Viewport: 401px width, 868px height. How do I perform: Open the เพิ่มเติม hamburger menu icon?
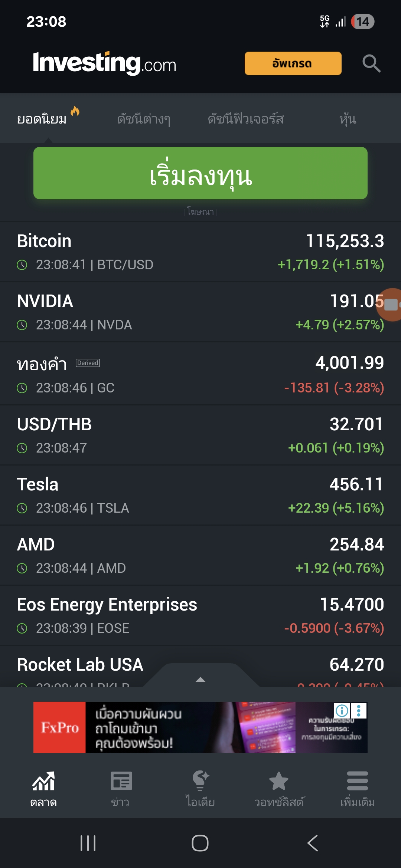[x=357, y=781]
